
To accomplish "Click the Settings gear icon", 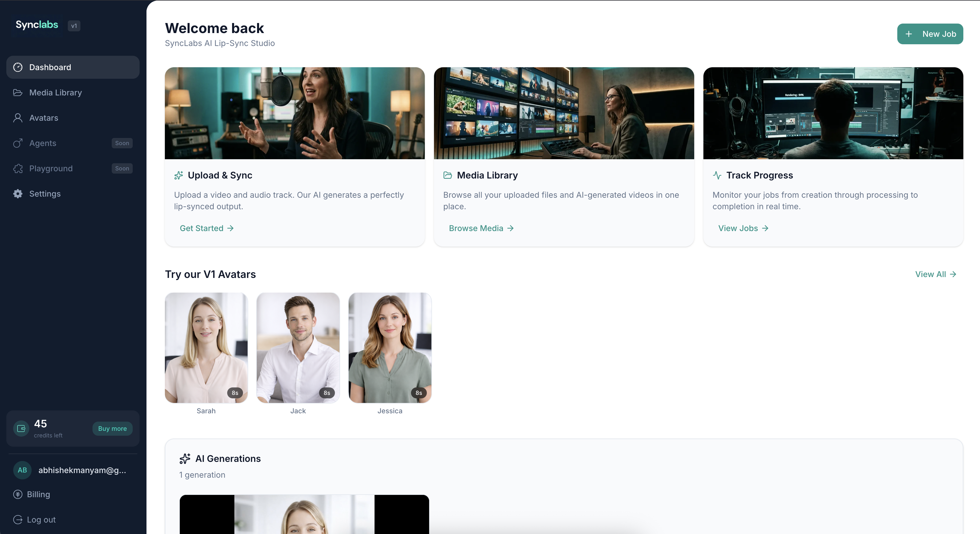I will tap(18, 193).
